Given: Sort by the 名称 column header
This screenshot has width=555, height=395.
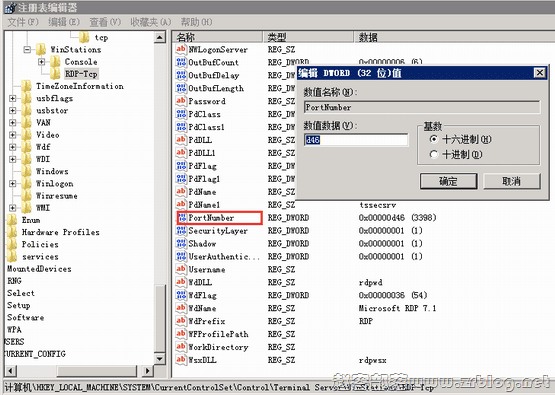Looking at the screenshot, I should coord(217,37).
